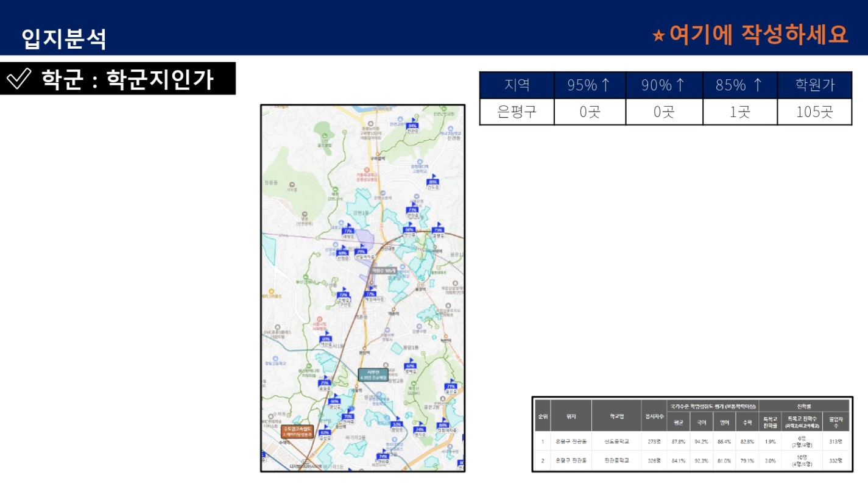Viewport: 868px width, 489px height.
Task: Select the 학군 : 학군지인가 heading
Action: (x=127, y=79)
